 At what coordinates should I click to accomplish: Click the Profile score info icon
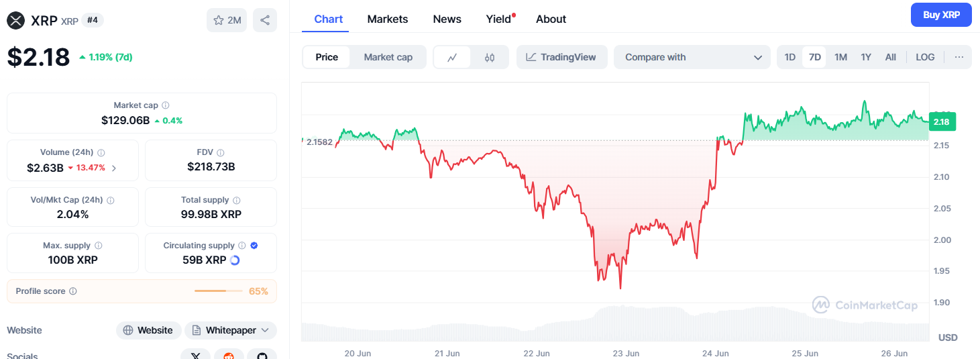click(x=73, y=291)
